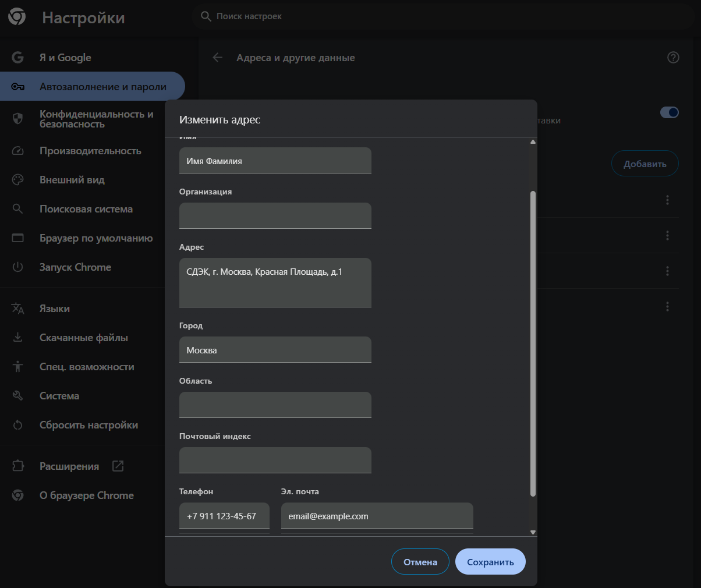Open help with the question mark icon
The height and width of the screenshot is (588, 701).
pos(673,57)
